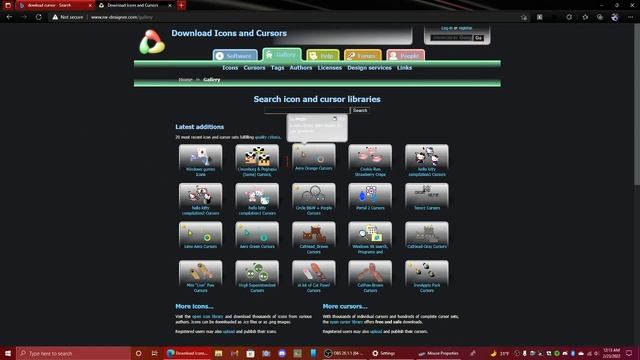
Task: Click the top-right site search field
Action: pos(451,38)
